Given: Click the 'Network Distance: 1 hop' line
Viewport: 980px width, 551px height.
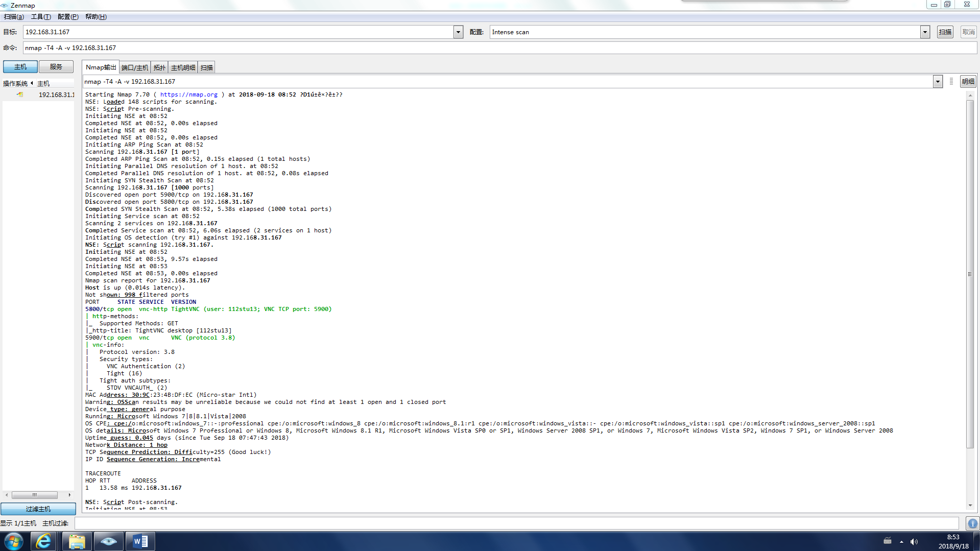Looking at the screenshot, I should pos(126,445).
